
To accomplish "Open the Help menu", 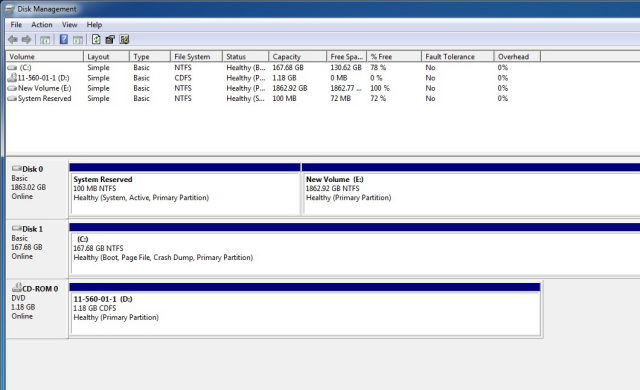I will coord(94,25).
